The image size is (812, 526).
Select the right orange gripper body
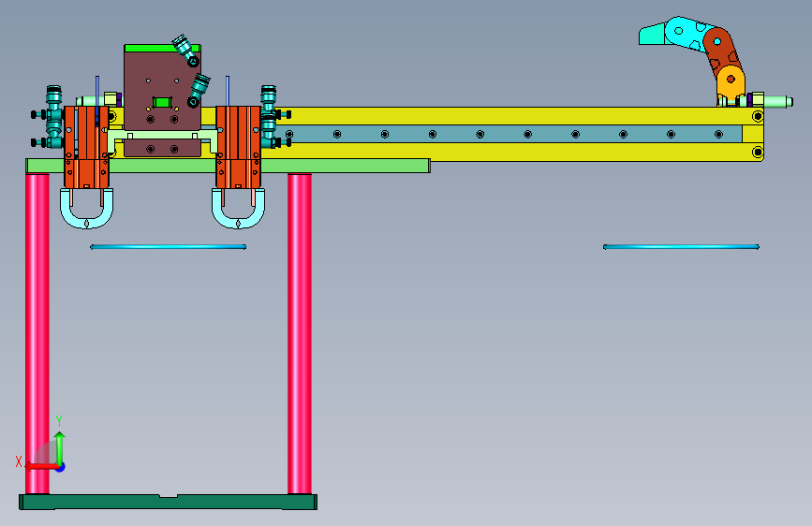click(x=238, y=147)
